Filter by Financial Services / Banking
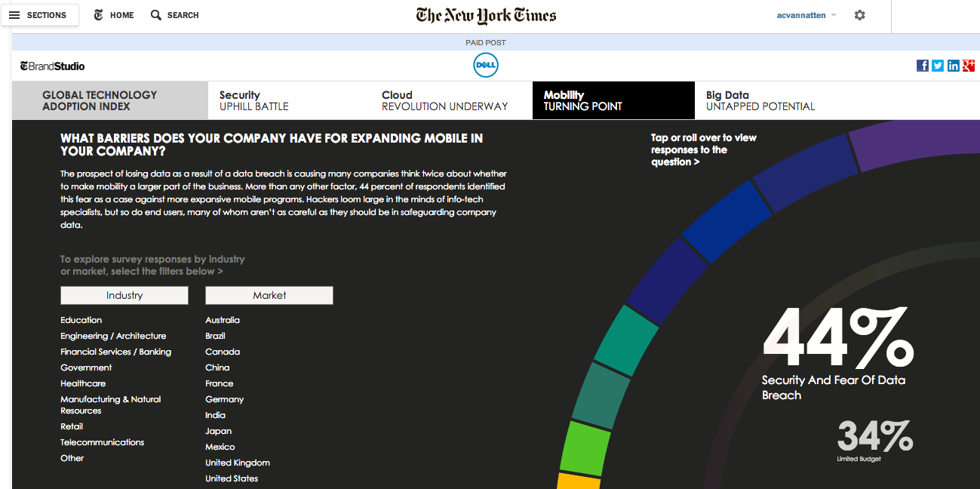 coord(116,352)
